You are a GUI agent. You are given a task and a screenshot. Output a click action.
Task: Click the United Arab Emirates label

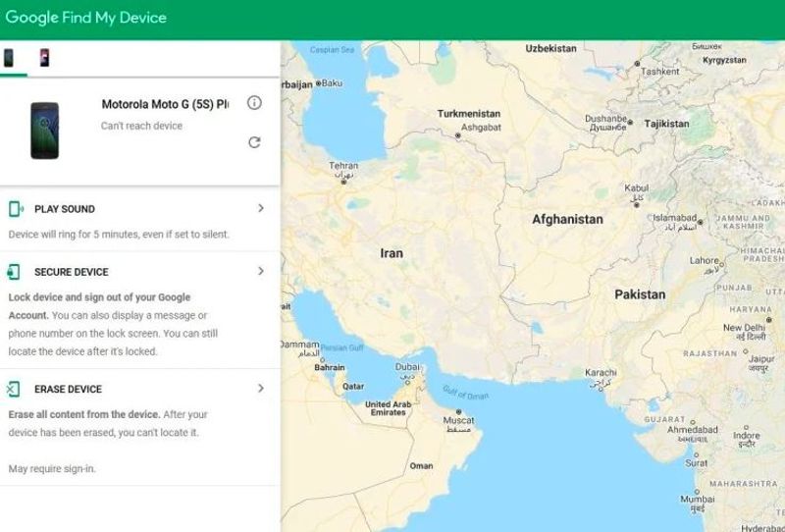(388, 408)
